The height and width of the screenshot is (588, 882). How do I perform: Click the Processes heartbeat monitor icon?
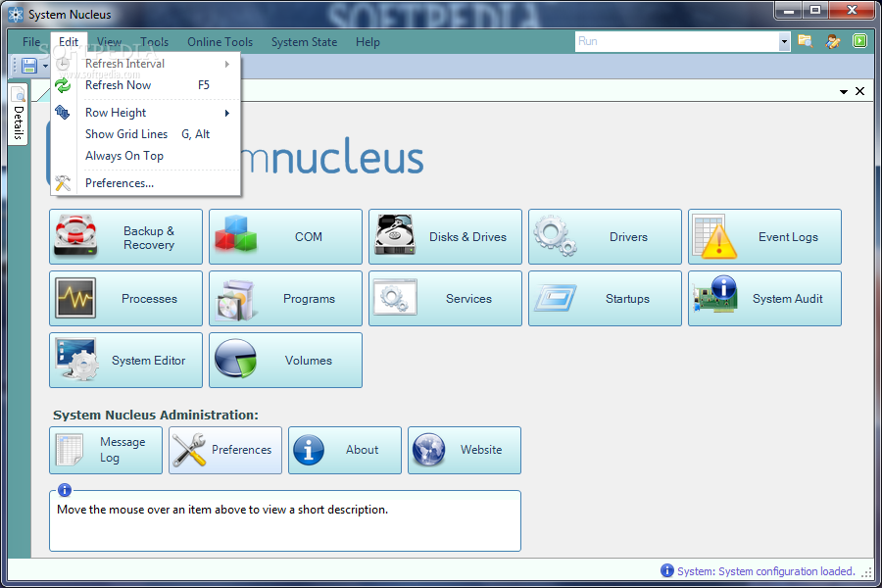[75, 298]
